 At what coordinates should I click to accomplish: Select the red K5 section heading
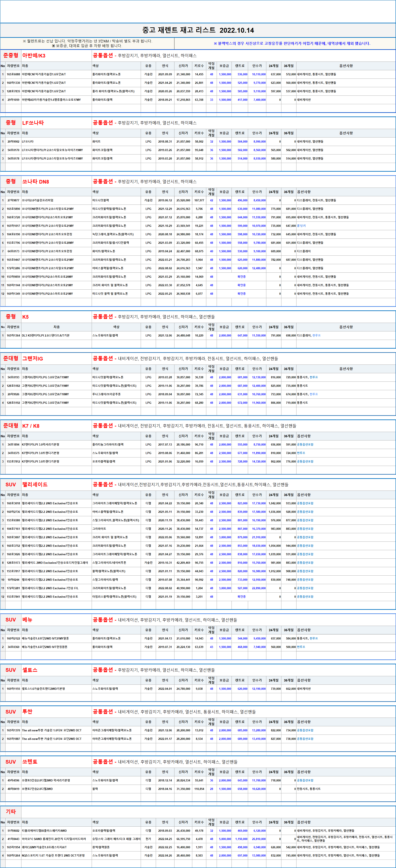click(x=26, y=317)
